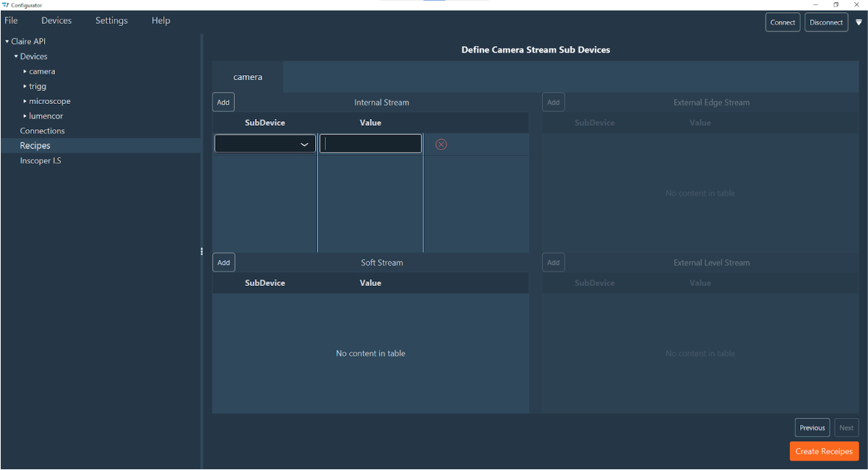Open the Settings menu
Viewport: 868px width, 470px height.
tap(111, 20)
